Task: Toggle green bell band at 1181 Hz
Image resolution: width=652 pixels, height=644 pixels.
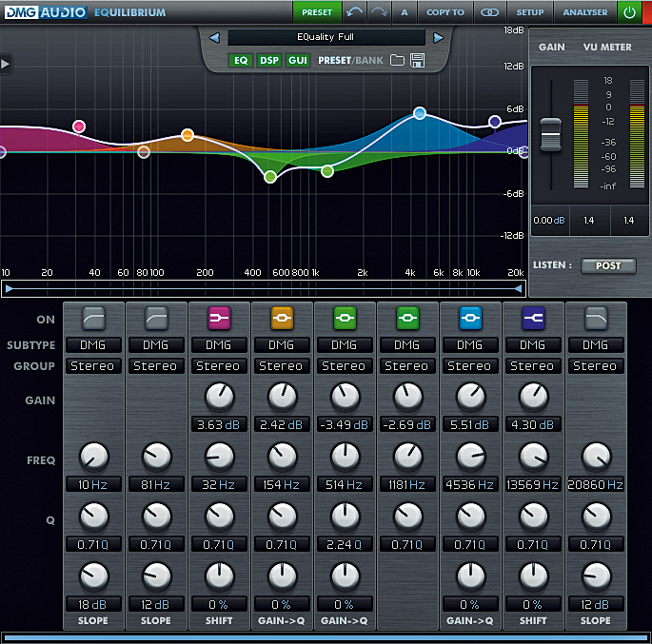Action: coord(407,319)
